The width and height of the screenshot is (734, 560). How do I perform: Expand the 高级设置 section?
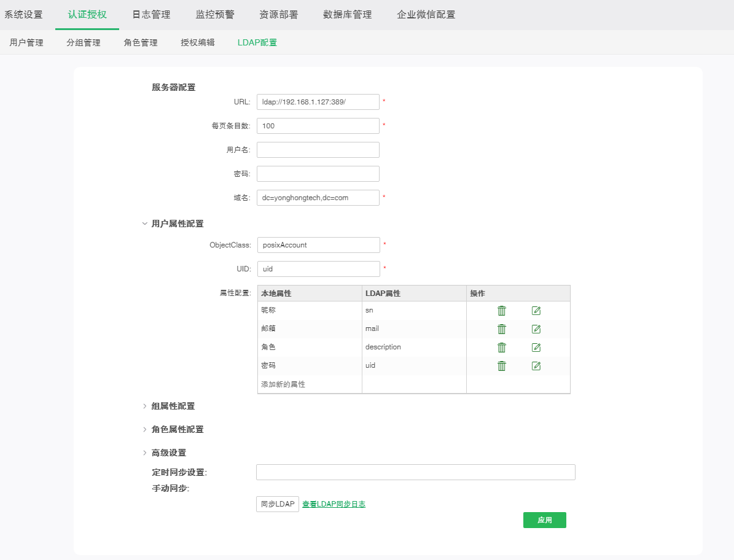168,453
